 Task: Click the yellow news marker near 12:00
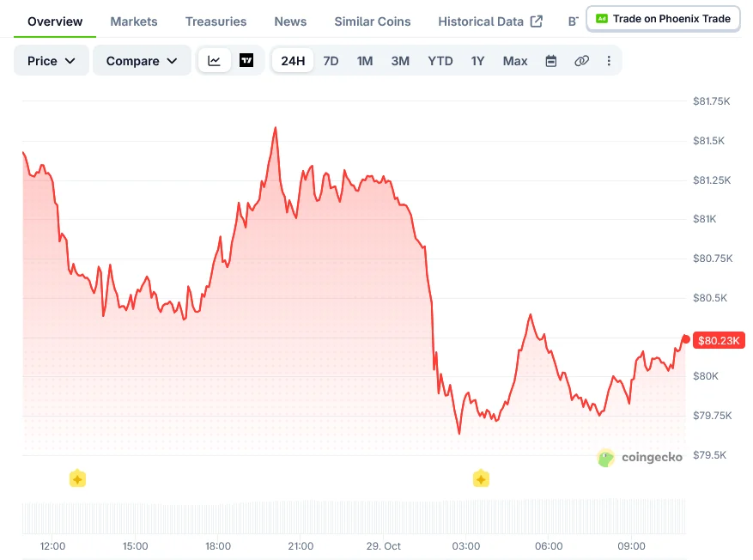point(77,478)
